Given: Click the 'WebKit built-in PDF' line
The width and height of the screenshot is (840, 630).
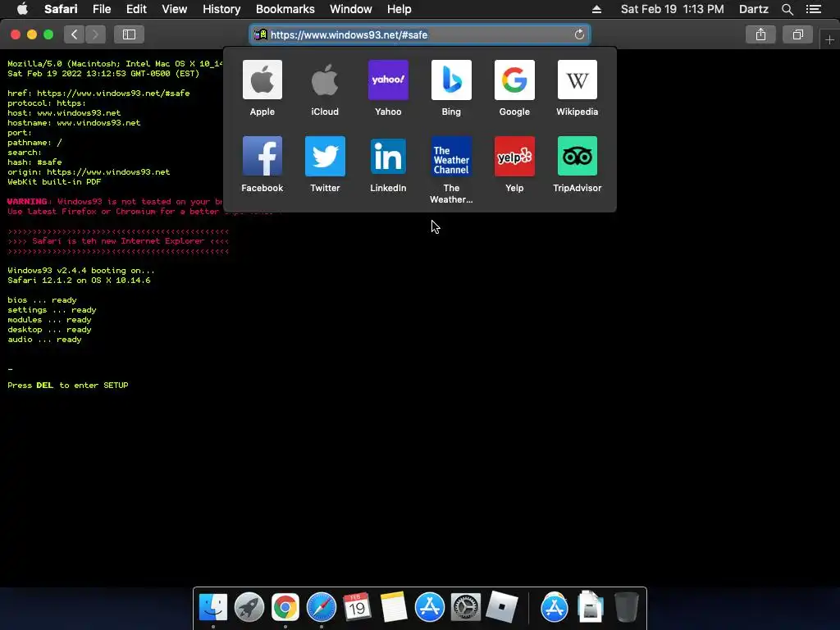Looking at the screenshot, I should [x=54, y=181].
